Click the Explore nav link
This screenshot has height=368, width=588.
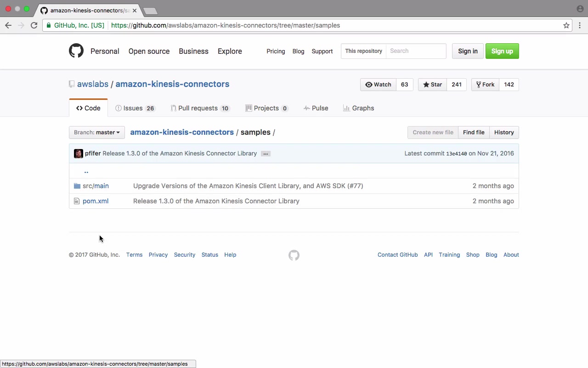click(x=230, y=51)
